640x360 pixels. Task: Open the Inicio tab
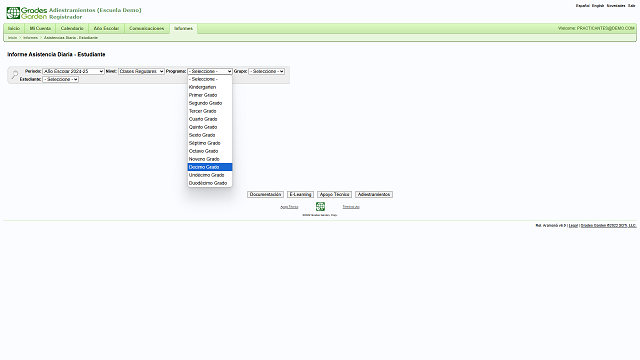point(14,28)
